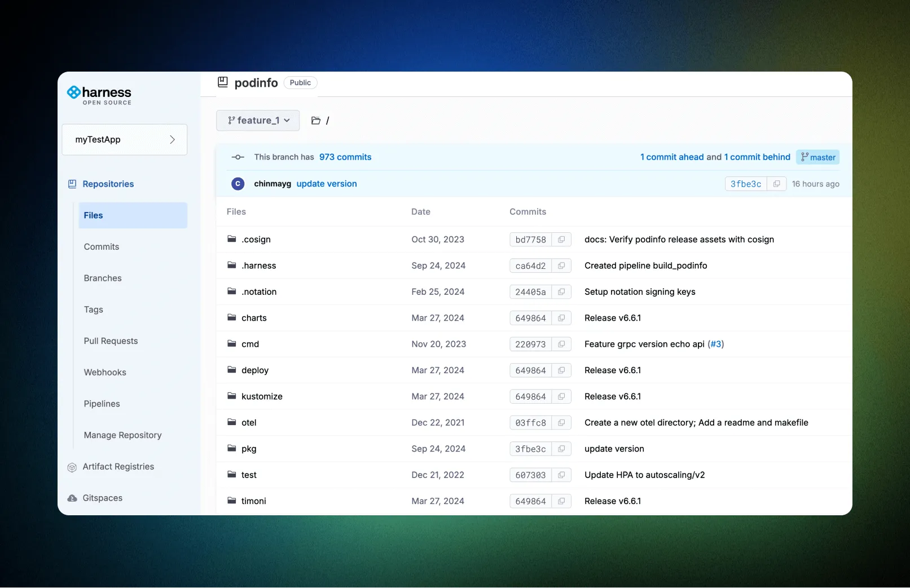Open Artifact Registries
This screenshot has height=588, width=910.
click(x=118, y=467)
